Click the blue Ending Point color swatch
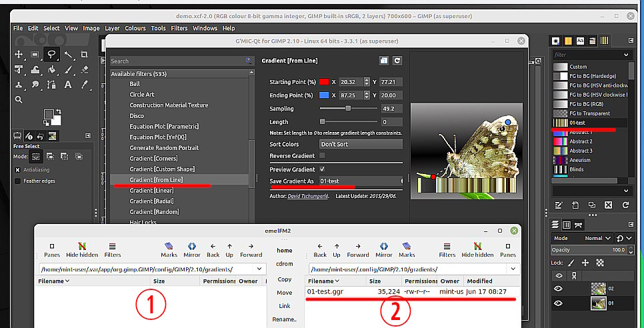Image resolution: width=644 pixels, height=328 pixels. (x=324, y=95)
